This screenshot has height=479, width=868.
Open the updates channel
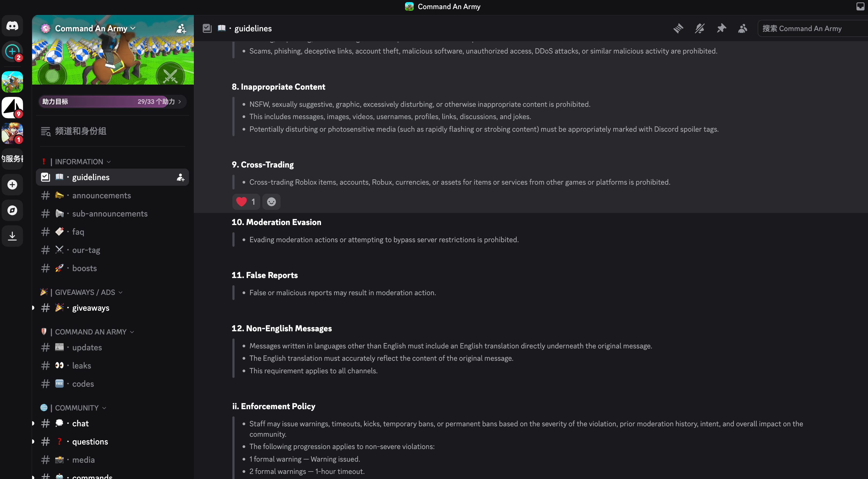pyautogui.click(x=112, y=347)
